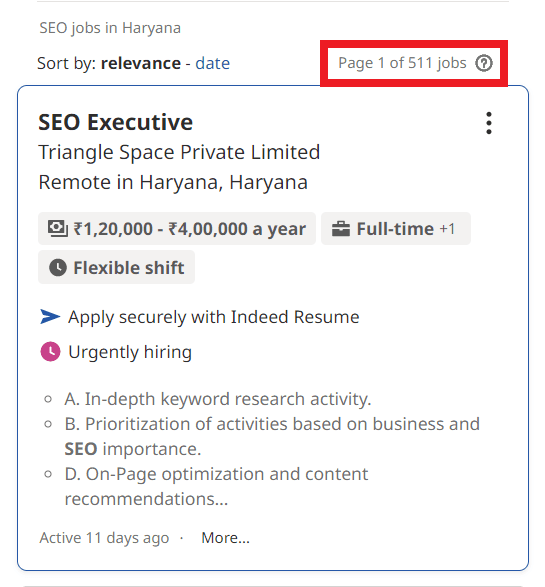Expand job details via More... link

tap(225, 538)
